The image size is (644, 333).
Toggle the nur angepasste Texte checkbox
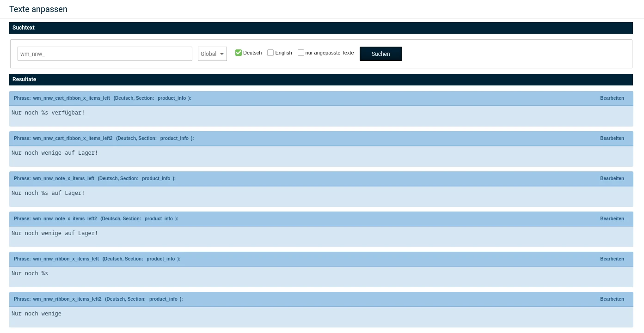point(301,53)
